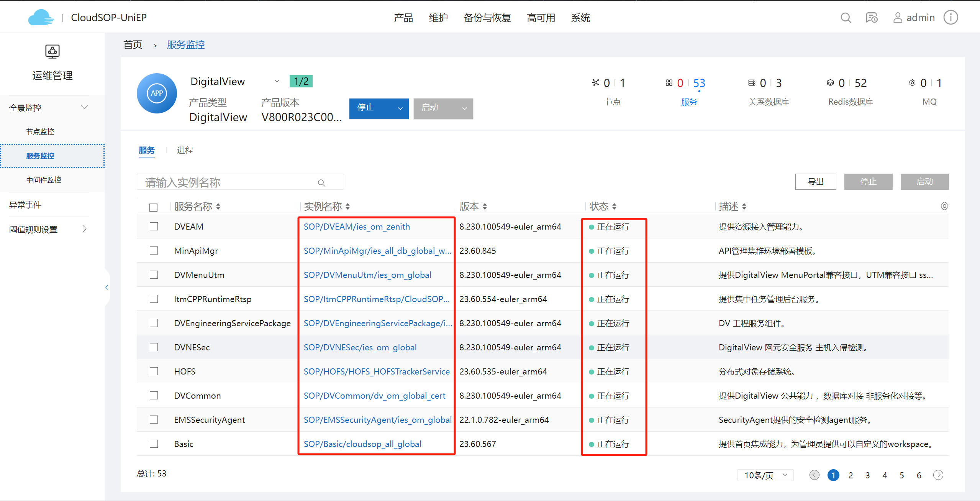Focus the 请输入实例名称 search field
Screen dimensions: 980x501
pyautogui.click(x=240, y=182)
